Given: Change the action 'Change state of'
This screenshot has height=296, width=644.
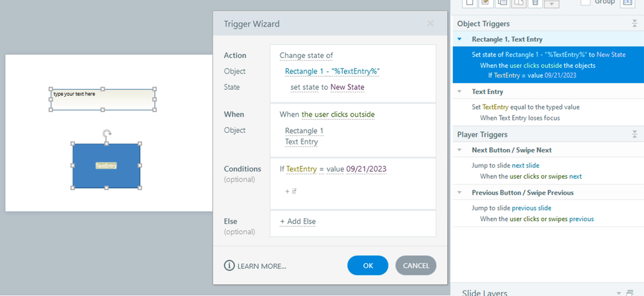Looking at the screenshot, I should [306, 55].
